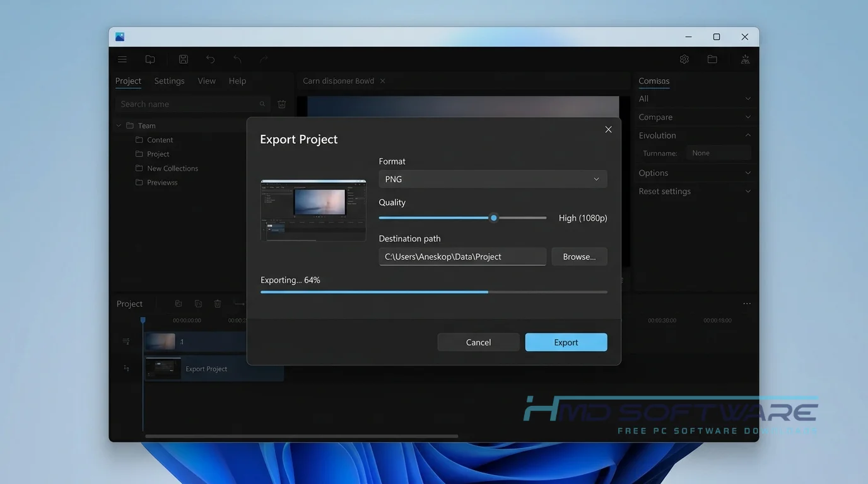Click the Quality slider handle

click(494, 218)
